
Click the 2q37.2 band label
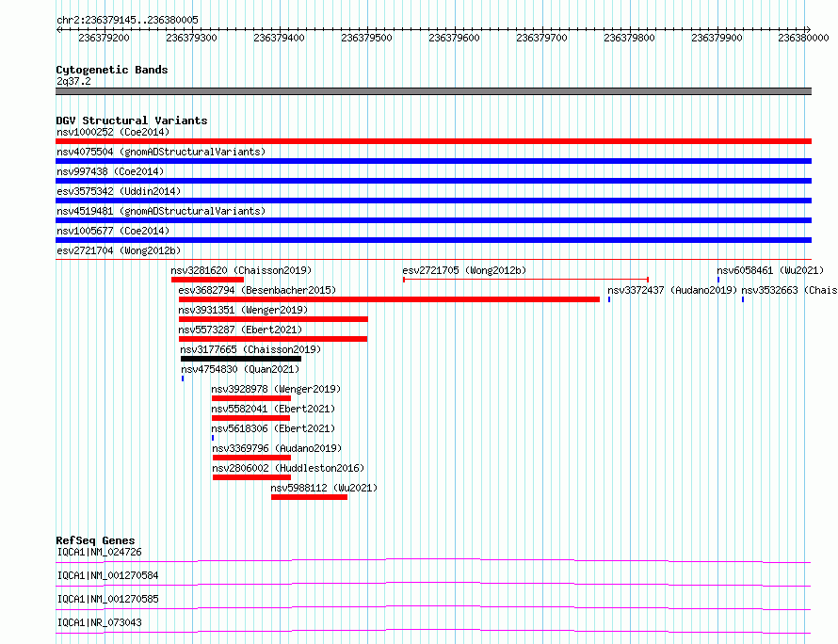pyautogui.click(x=73, y=81)
